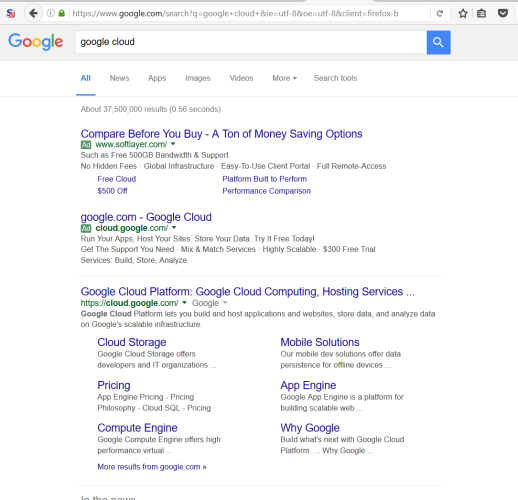Open Google Cloud Platform result title
This screenshot has width=518, height=500.
click(248, 292)
